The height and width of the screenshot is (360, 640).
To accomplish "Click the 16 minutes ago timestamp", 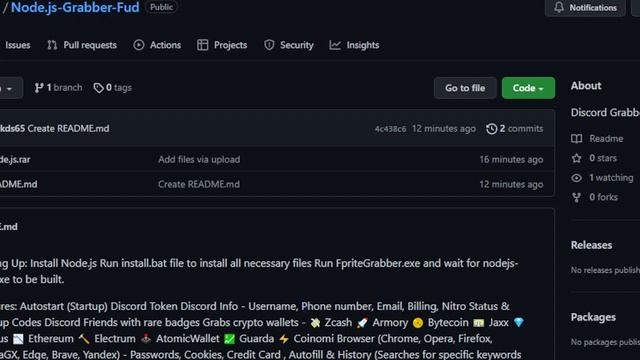I will 511,160.
